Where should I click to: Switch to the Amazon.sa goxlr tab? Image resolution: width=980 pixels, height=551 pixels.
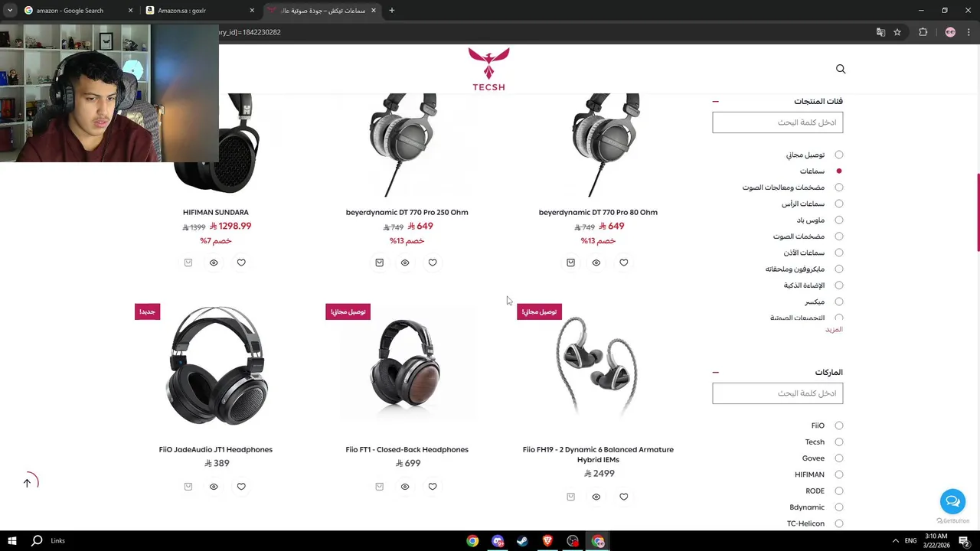click(x=201, y=11)
